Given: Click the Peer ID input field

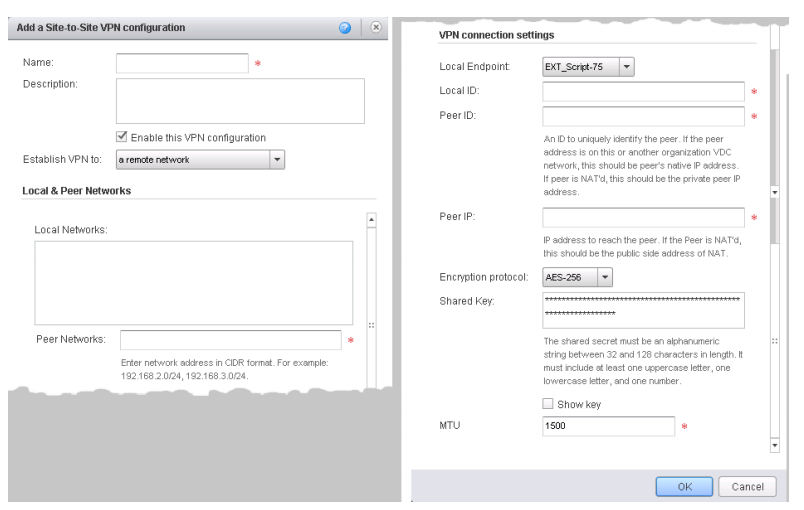Looking at the screenshot, I should (643, 116).
